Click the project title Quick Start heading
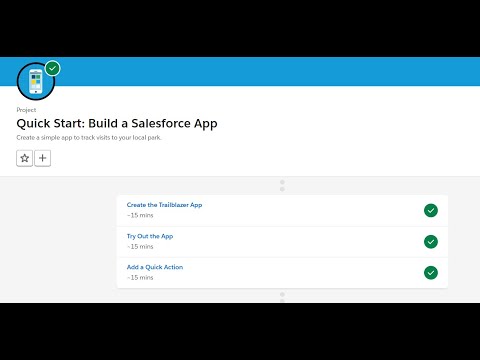The width and height of the screenshot is (480, 360). [117, 123]
